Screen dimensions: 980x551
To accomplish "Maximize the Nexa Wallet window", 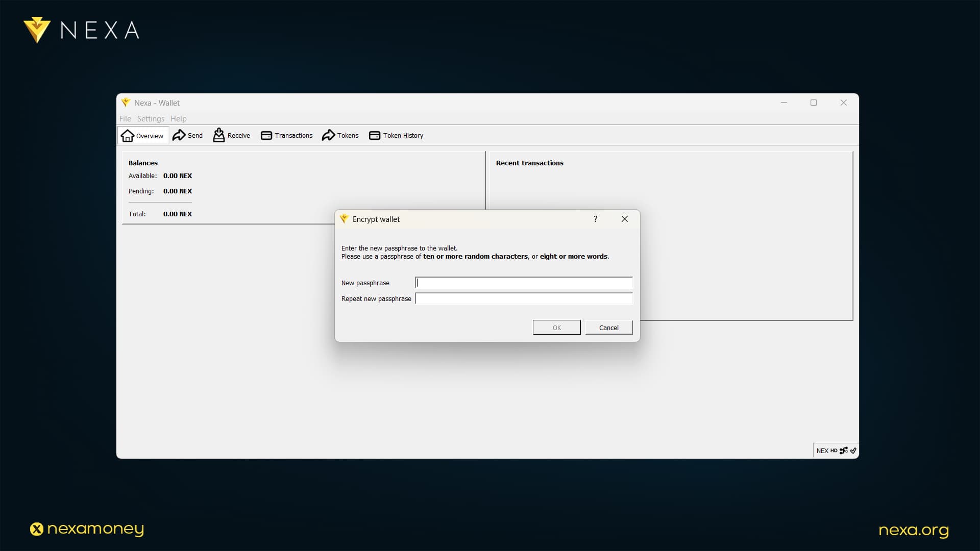I will point(814,103).
